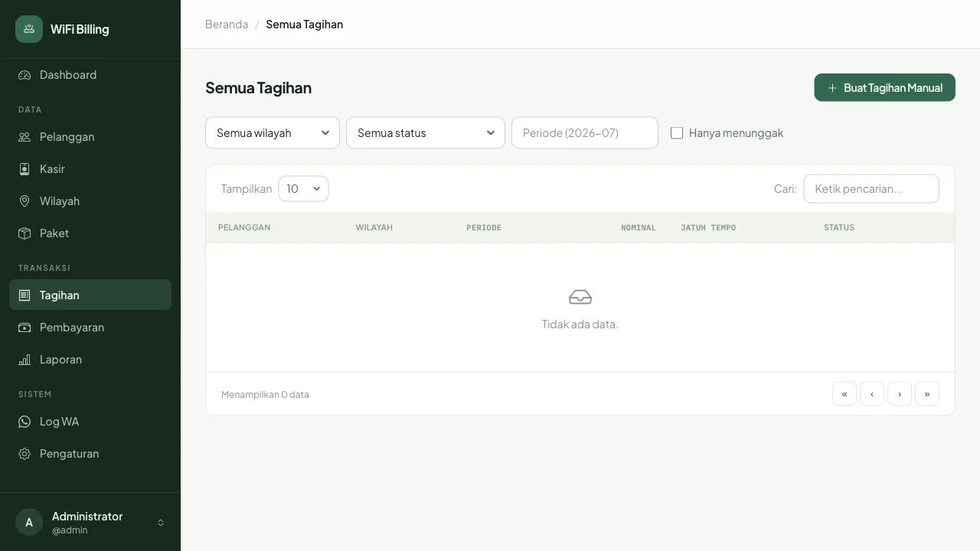
Task: Open the Dashboard menu label
Action: pos(68,75)
